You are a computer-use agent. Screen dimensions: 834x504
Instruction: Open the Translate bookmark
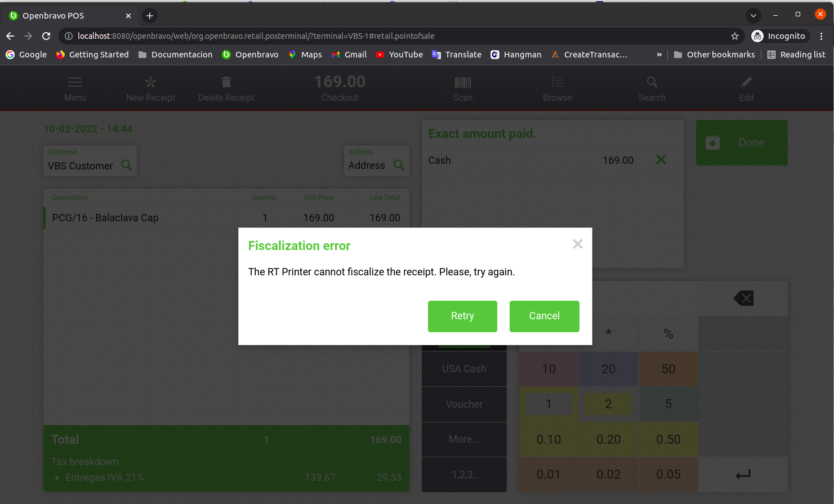point(457,55)
